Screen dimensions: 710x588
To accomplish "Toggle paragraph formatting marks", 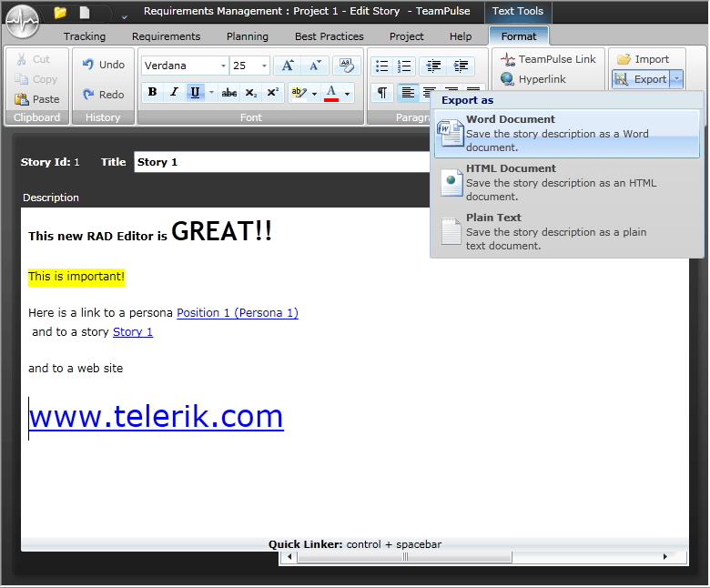I will tap(382, 93).
